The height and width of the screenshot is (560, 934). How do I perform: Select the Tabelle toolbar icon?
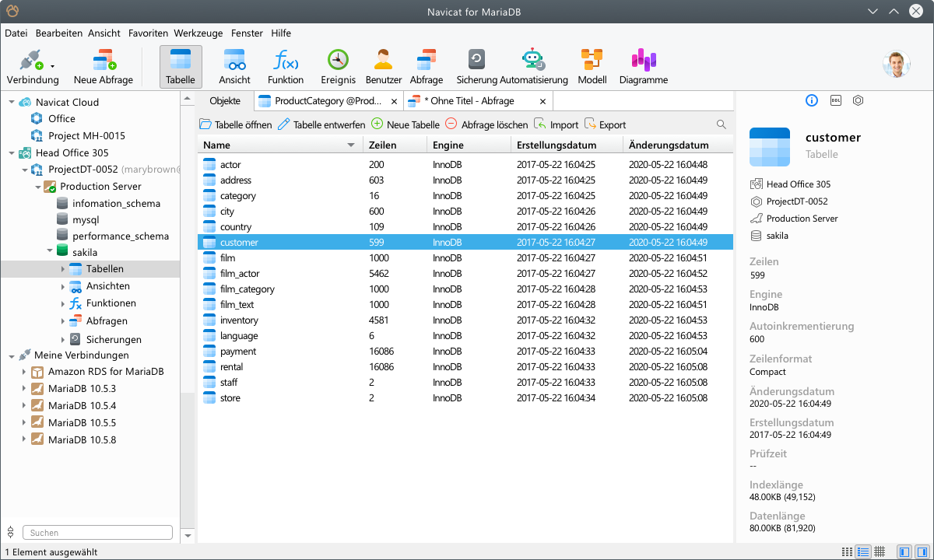pyautogui.click(x=181, y=67)
